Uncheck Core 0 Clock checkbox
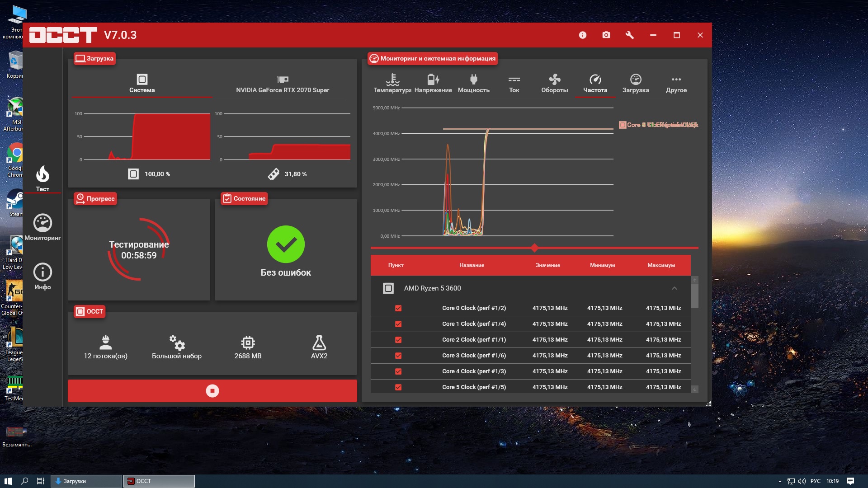The image size is (868, 488). coord(398,308)
